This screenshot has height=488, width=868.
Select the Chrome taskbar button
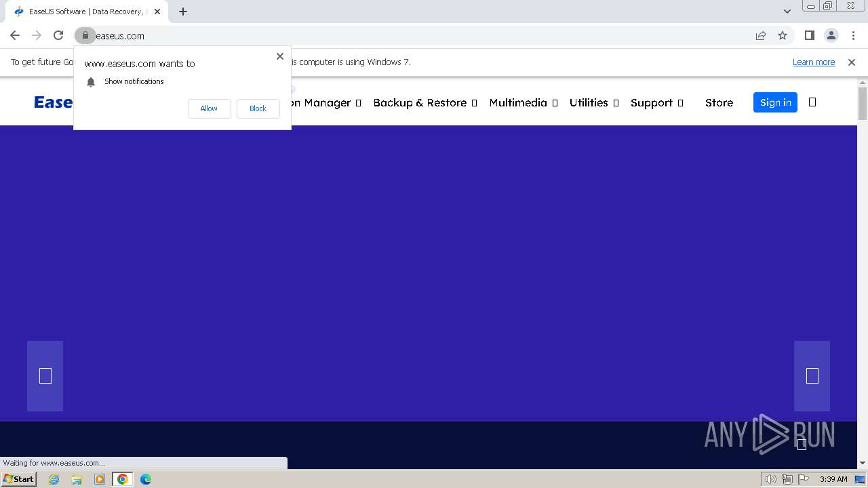pos(123,479)
